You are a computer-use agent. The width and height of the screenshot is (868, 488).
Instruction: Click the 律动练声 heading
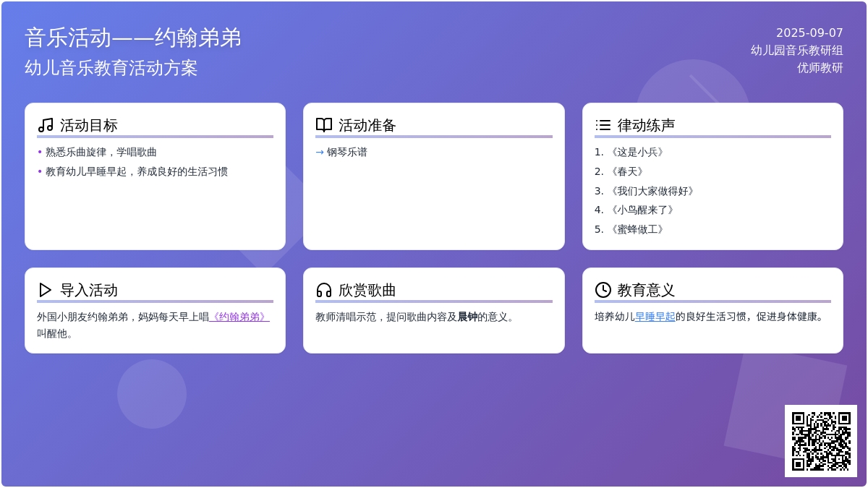647,125
